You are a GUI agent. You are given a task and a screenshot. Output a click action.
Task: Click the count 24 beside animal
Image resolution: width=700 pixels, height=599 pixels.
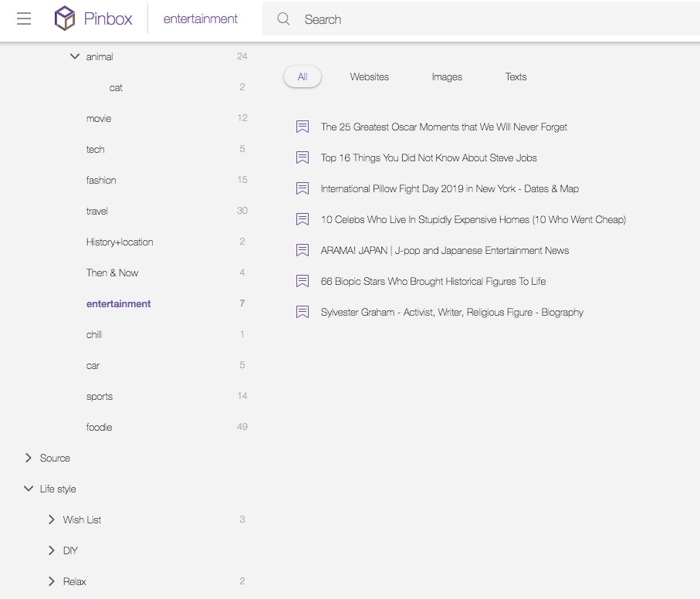[242, 56]
